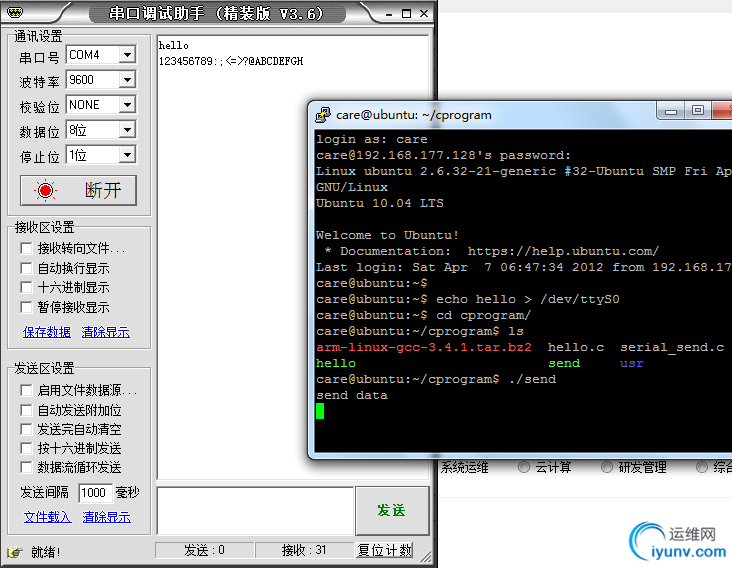The height and width of the screenshot is (568, 732).
Task: Click the send text input area
Action: tap(255, 511)
